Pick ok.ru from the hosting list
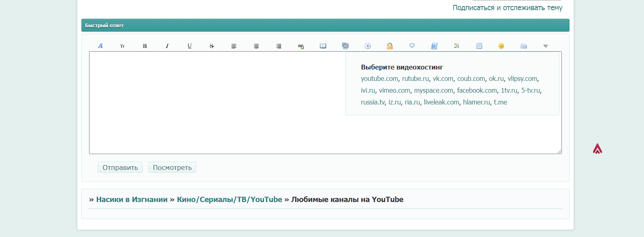Screen dimensions: 644x237 pos(496,78)
